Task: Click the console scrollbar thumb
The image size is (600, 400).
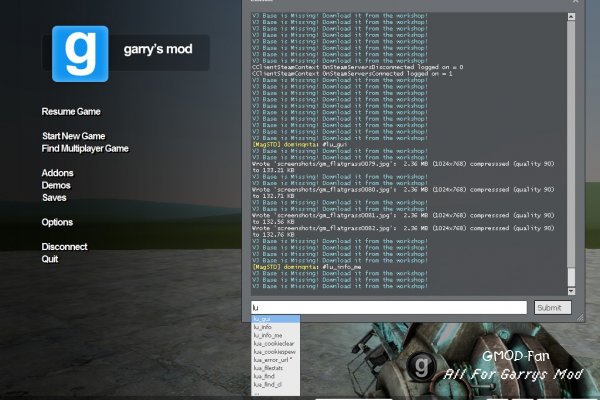Action: pyautogui.click(x=571, y=277)
